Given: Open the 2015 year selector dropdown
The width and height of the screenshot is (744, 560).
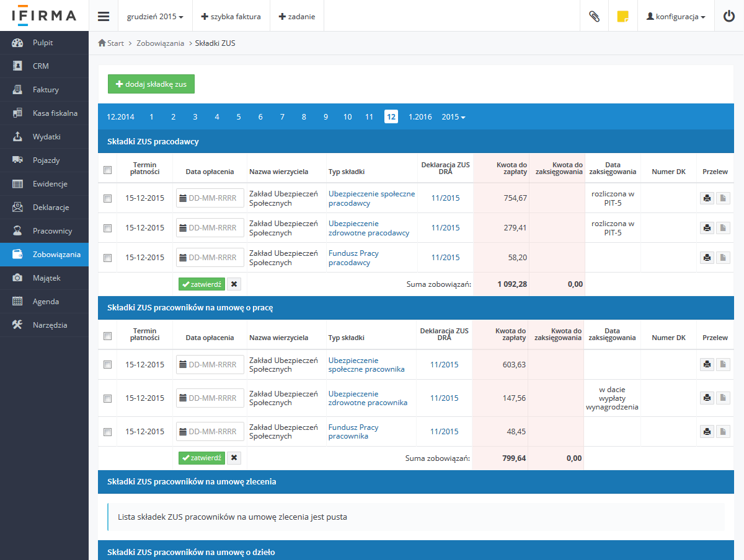Looking at the screenshot, I should 453,117.
